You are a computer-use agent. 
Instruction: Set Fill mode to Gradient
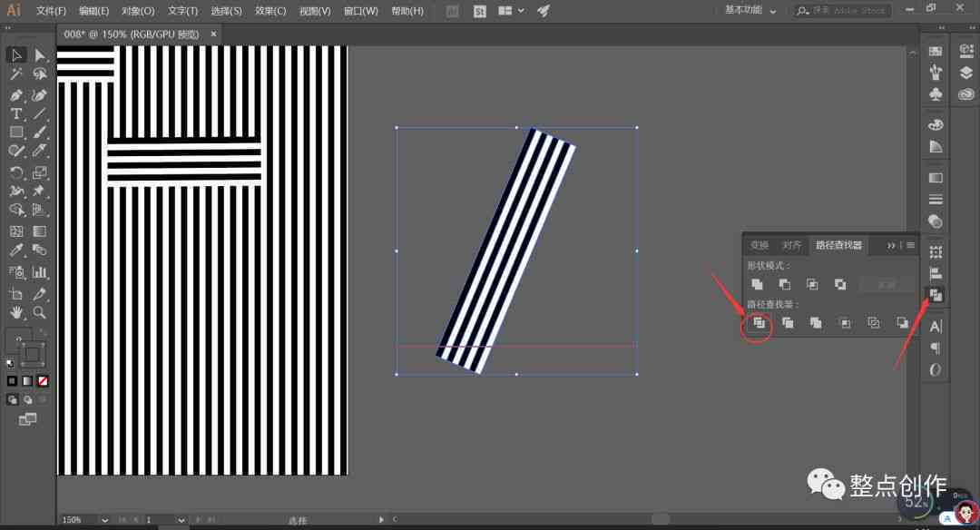(x=27, y=380)
